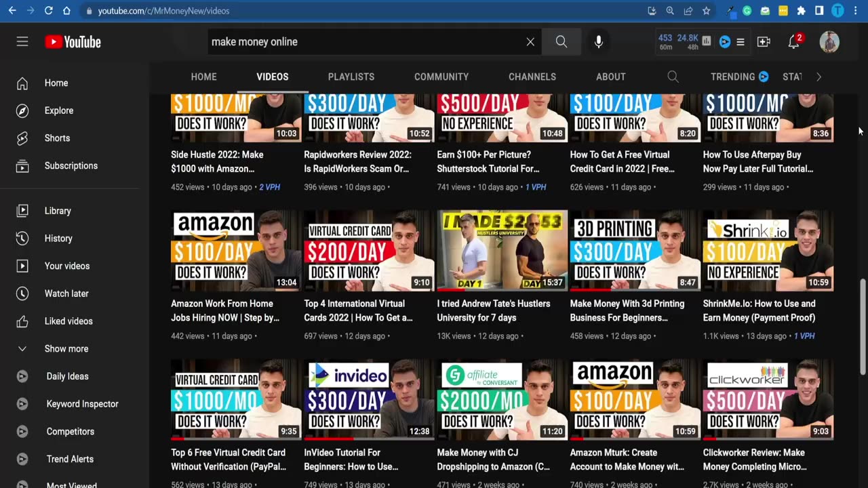Open Andrew Tate Hustlers University thumbnail
Viewport: 868px width, 488px height.
click(x=502, y=250)
